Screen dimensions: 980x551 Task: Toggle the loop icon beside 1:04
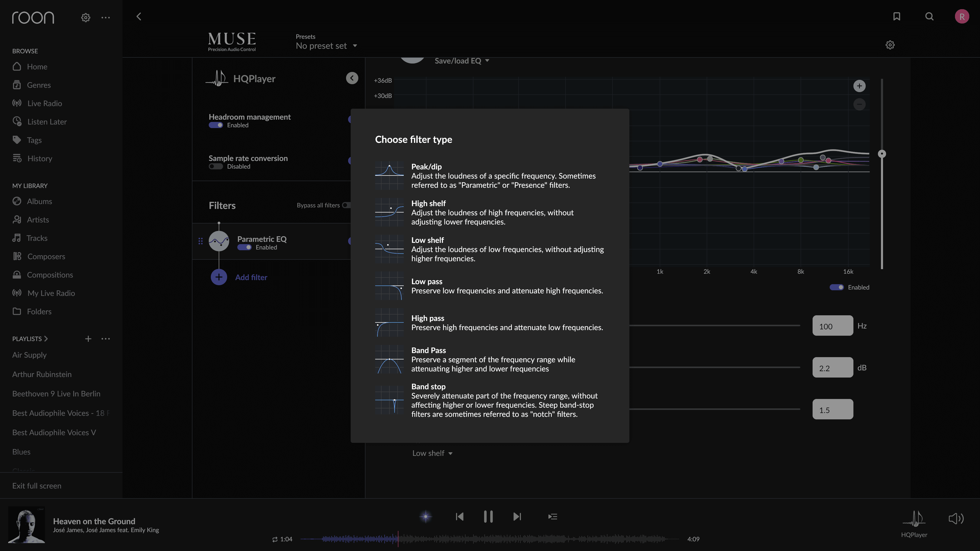tap(275, 539)
